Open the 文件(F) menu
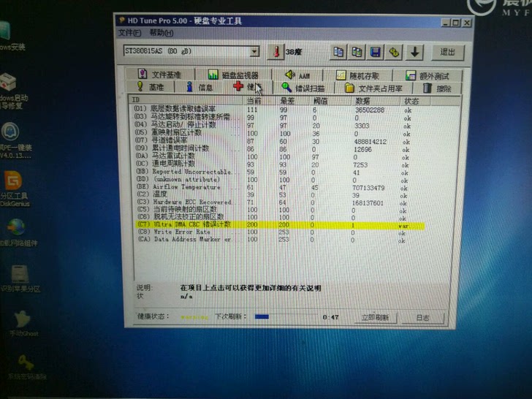This screenshot has width=532, height=399. coord(129,33)
